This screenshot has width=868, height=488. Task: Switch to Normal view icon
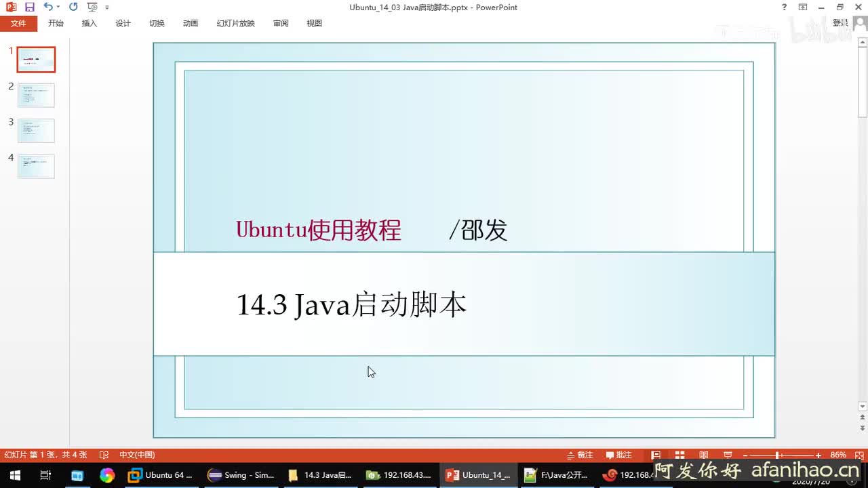click(656, 455)
